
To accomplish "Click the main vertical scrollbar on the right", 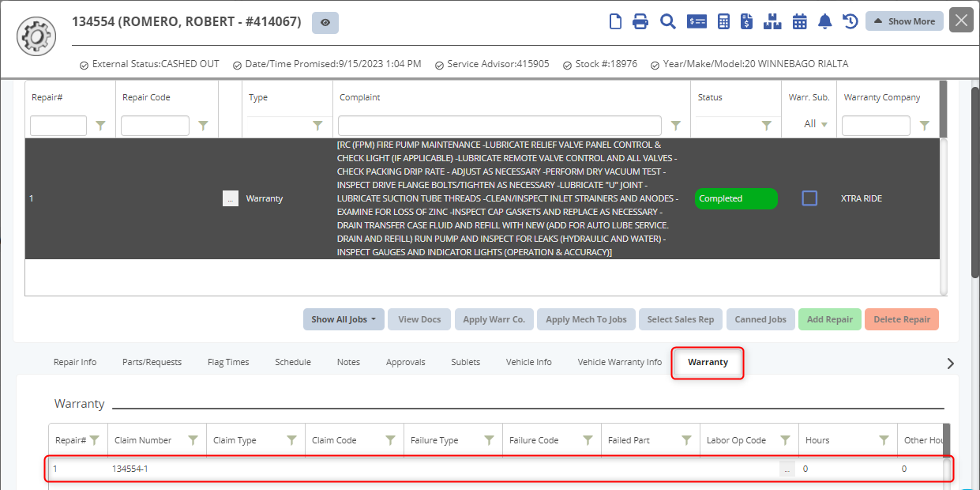I will pyautogui.click(x=974, y=182).
